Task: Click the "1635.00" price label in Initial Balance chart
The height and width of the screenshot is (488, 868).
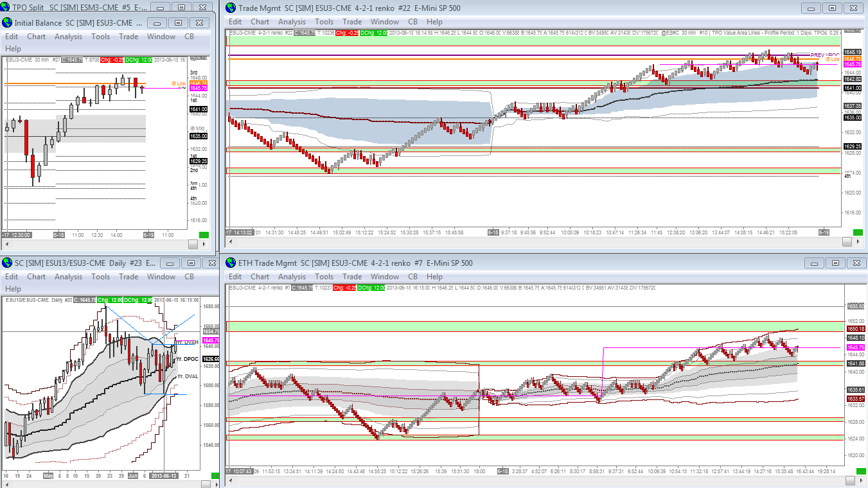Action: (198, 136)
